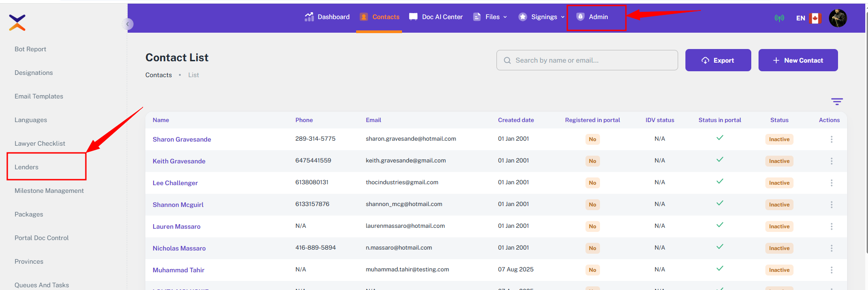Open actions menu for Lee Challenger

[x=831, y=183]
